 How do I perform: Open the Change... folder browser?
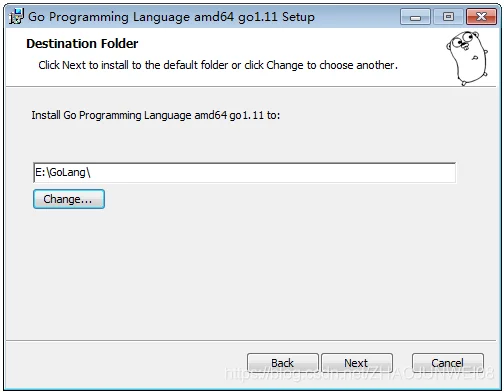pos(69,199)
